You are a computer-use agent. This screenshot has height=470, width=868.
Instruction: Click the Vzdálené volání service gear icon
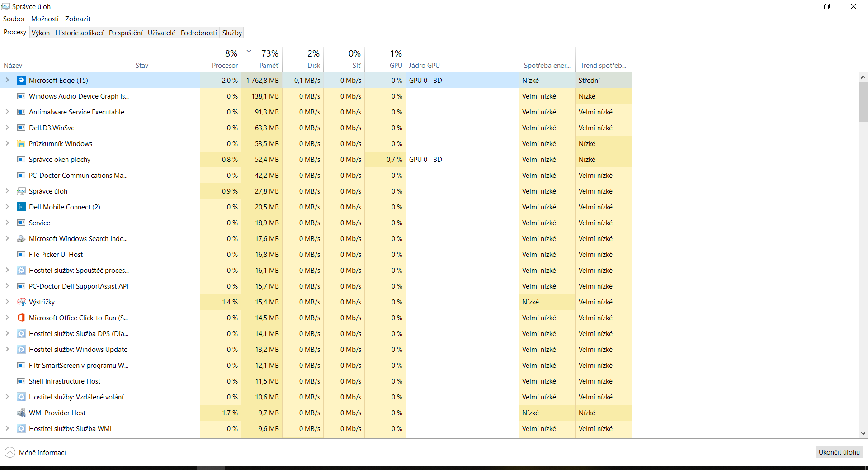point(21,397)
